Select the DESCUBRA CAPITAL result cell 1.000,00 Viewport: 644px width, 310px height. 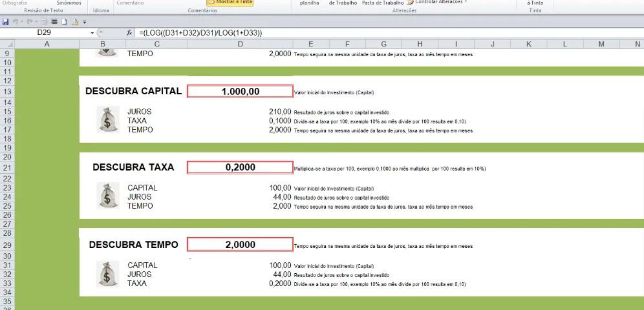[241, 92]
